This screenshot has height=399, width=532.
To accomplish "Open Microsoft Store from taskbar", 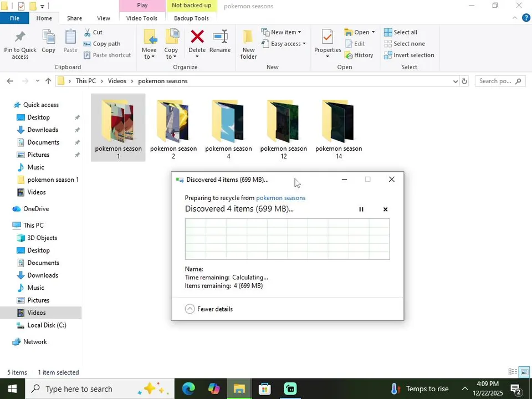I will tap(265, 389).
